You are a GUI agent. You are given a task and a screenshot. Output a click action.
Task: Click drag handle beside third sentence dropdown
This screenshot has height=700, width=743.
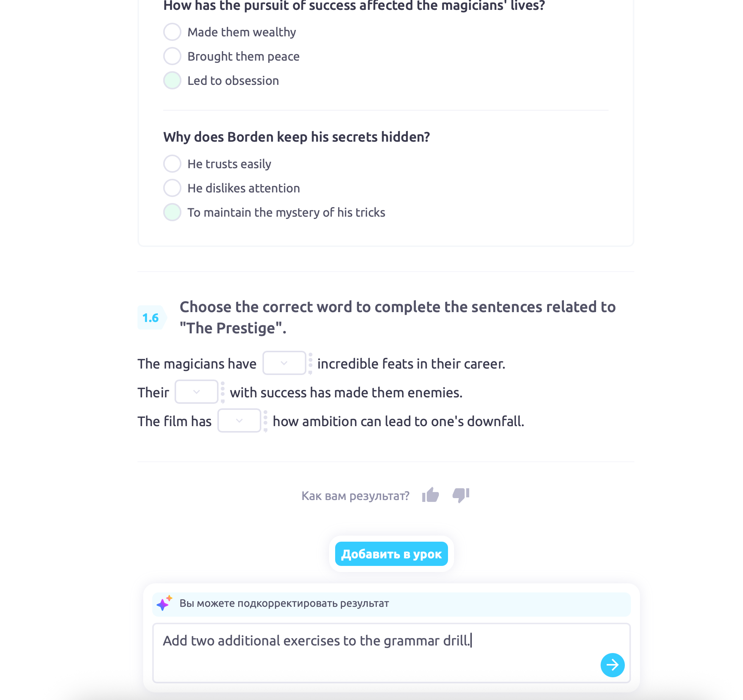(x=265, y=421)
